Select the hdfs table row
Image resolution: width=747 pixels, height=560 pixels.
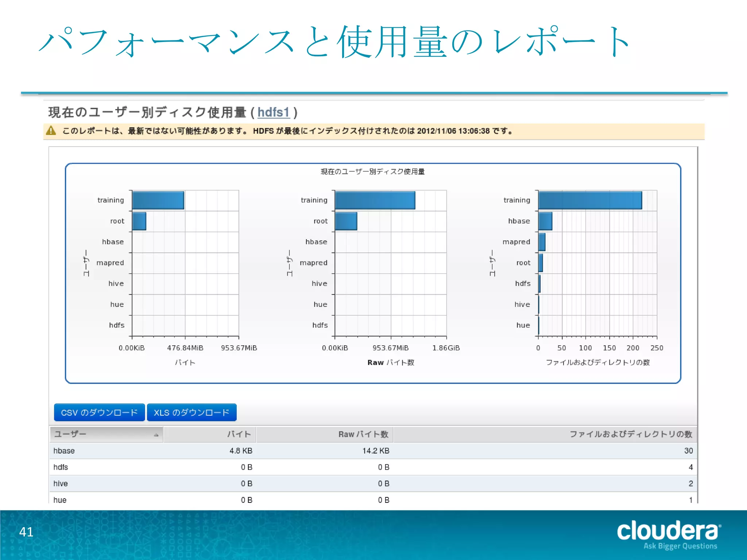(x=373, y=467)
